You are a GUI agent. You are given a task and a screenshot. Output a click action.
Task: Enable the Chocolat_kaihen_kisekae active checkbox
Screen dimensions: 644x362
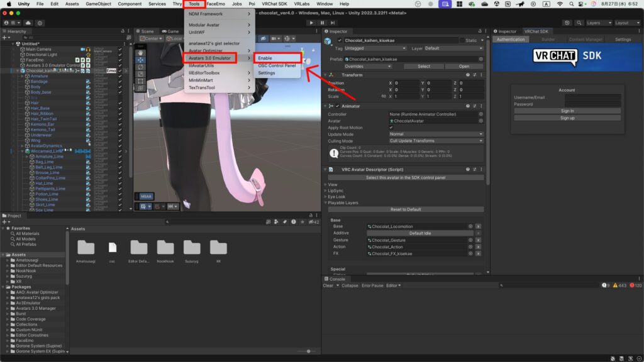(x=340, y=40)
